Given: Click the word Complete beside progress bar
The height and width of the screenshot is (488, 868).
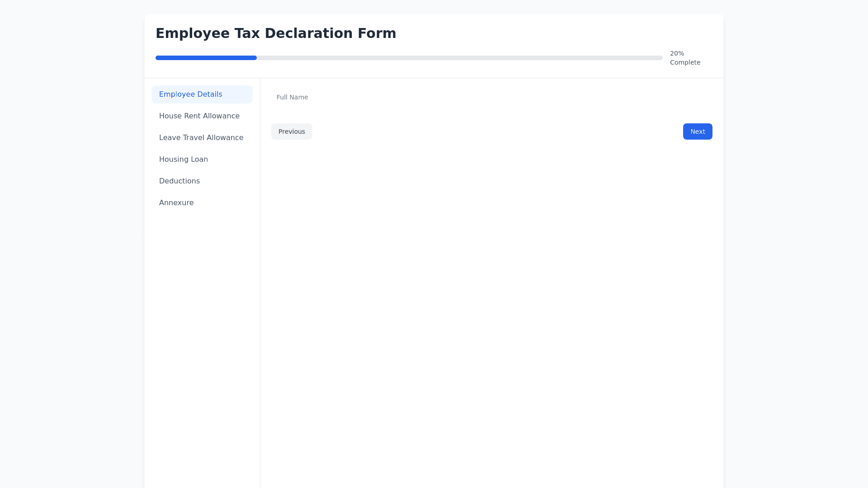Looking at the screenshot, I should coord(685,62).
